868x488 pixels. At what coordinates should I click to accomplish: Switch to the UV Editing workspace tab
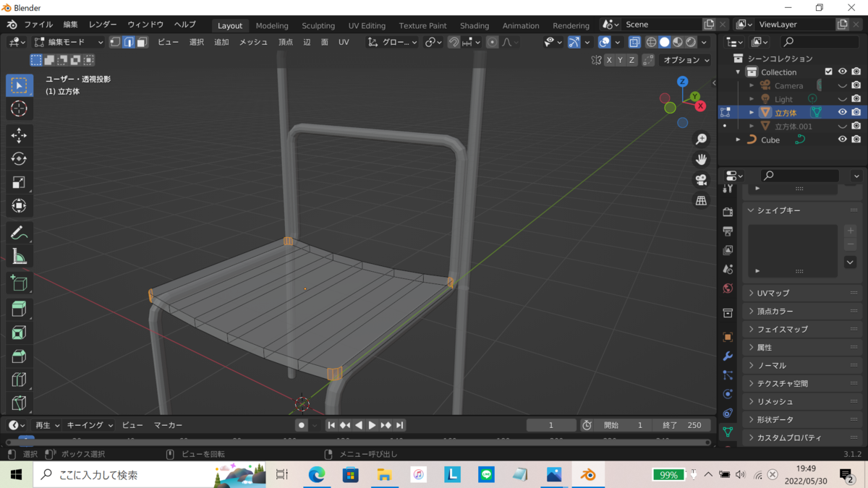pos(367,25)
